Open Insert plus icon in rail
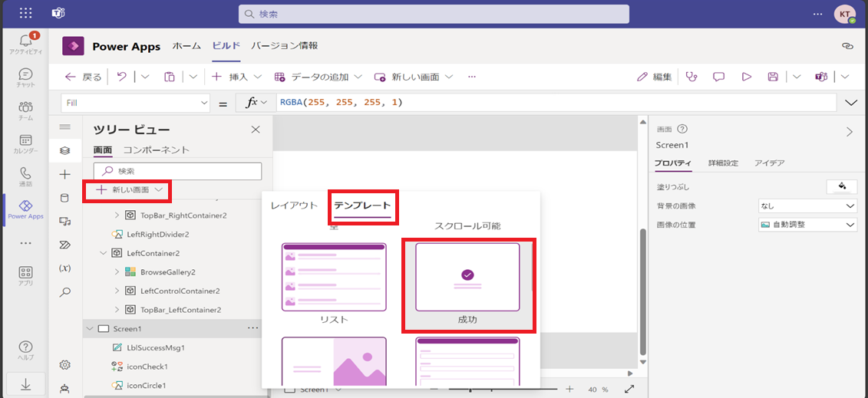This screenshot has width=868, height=398. tap(64, 175)
